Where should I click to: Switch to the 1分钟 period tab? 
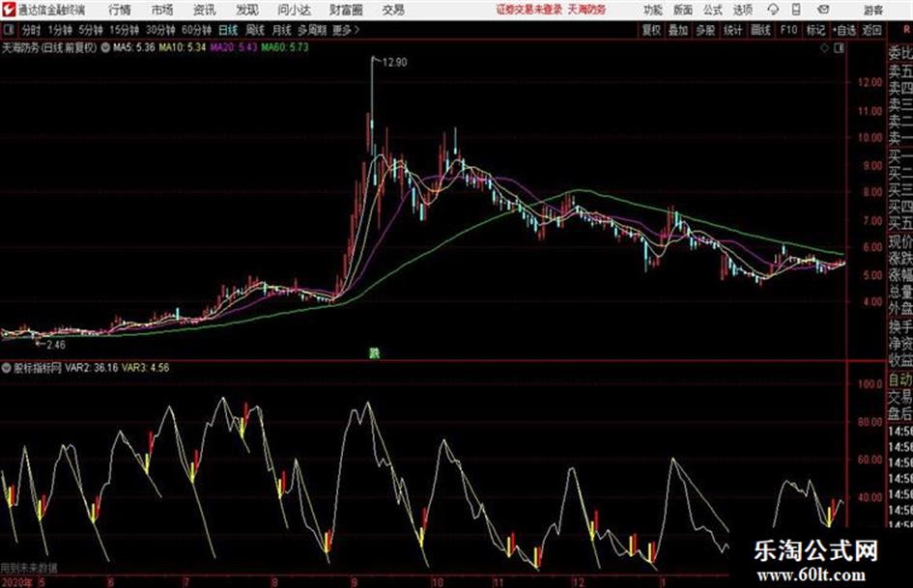60,30
